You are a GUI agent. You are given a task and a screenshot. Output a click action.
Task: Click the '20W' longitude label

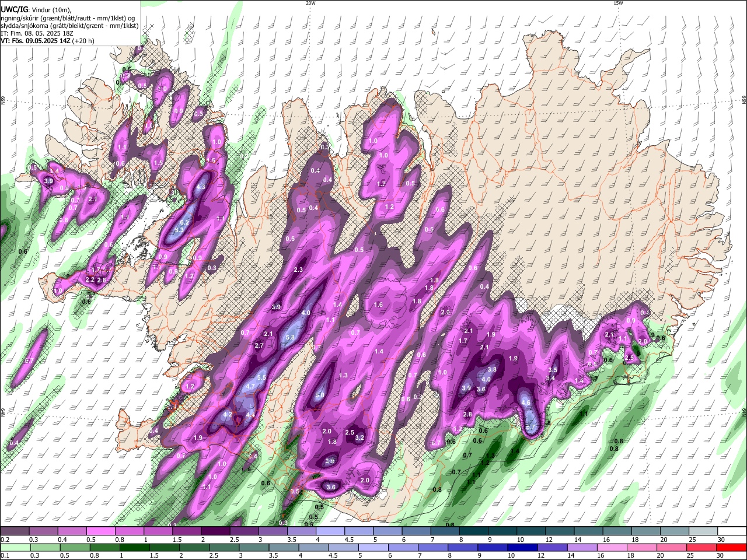point(310,3)
